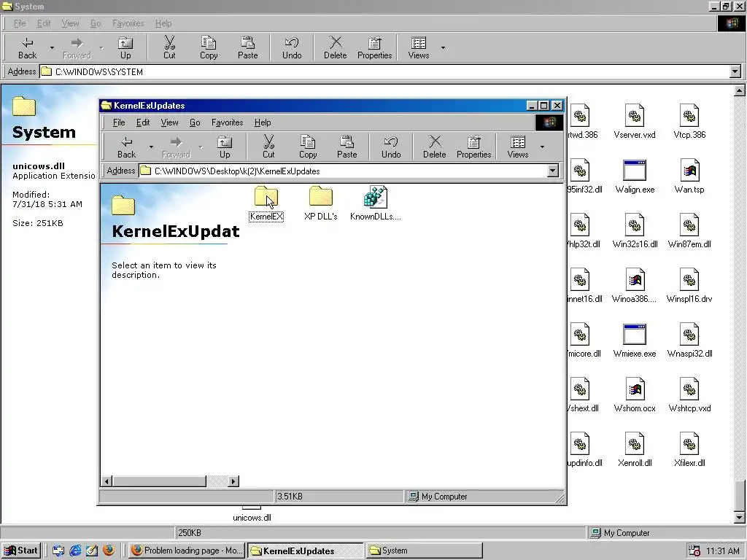Click left arrow of KernelExUpdates horizontal scrollbar

[x=107, y=481]
